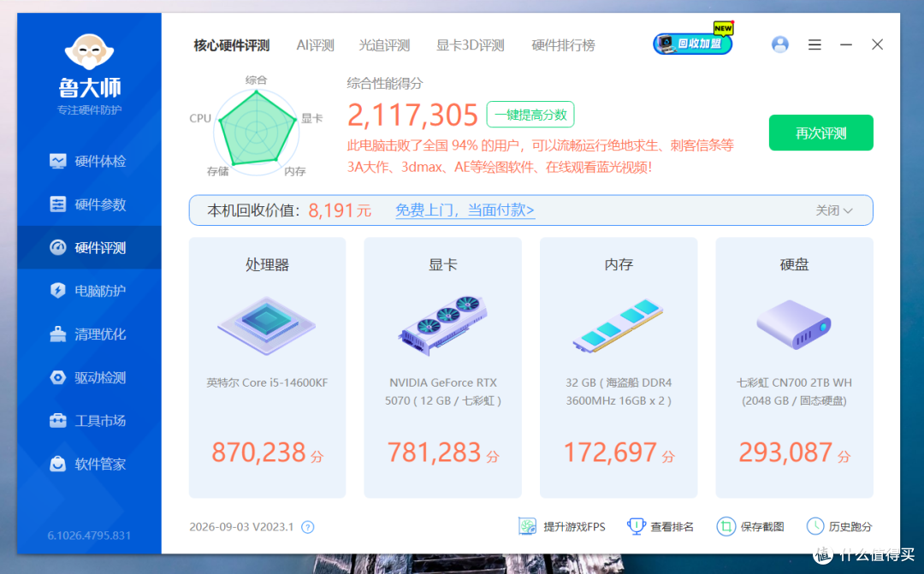
Task: Switch to the 光追评测 tab
Action: 384,45
